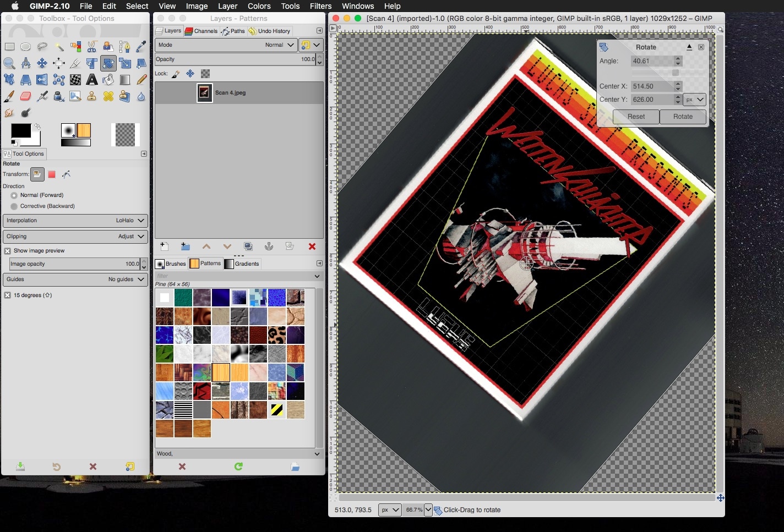
Task: Swap foreground and background colors arrow
Action: [x=37, y=127]
